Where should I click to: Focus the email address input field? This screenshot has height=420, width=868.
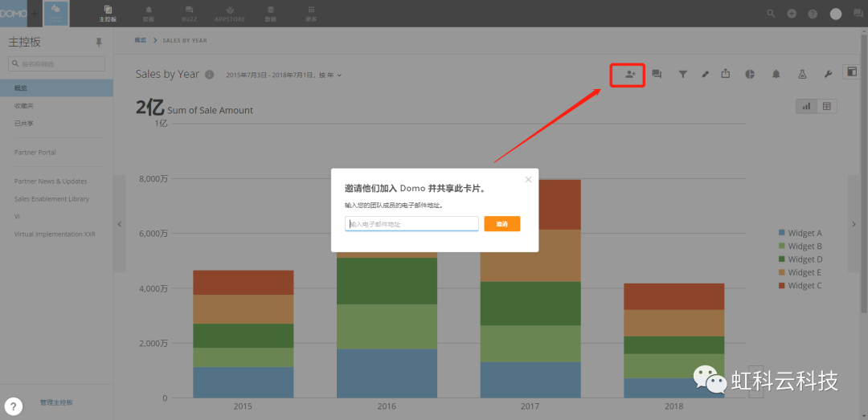pyautogui.click(x=411, y=223)
